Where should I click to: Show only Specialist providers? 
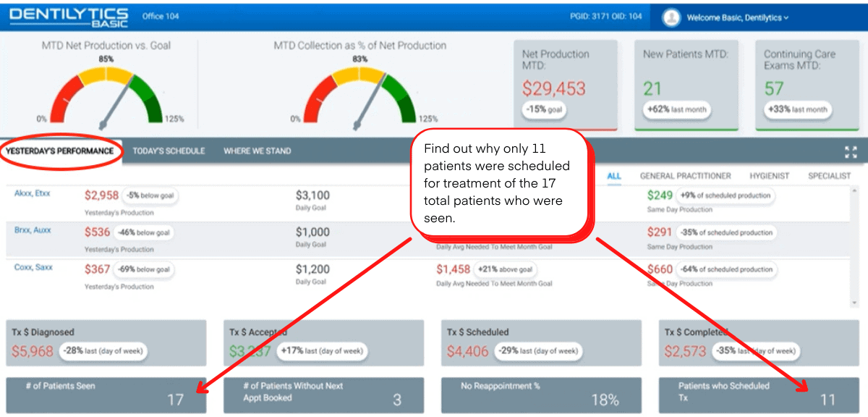(829, 176)
